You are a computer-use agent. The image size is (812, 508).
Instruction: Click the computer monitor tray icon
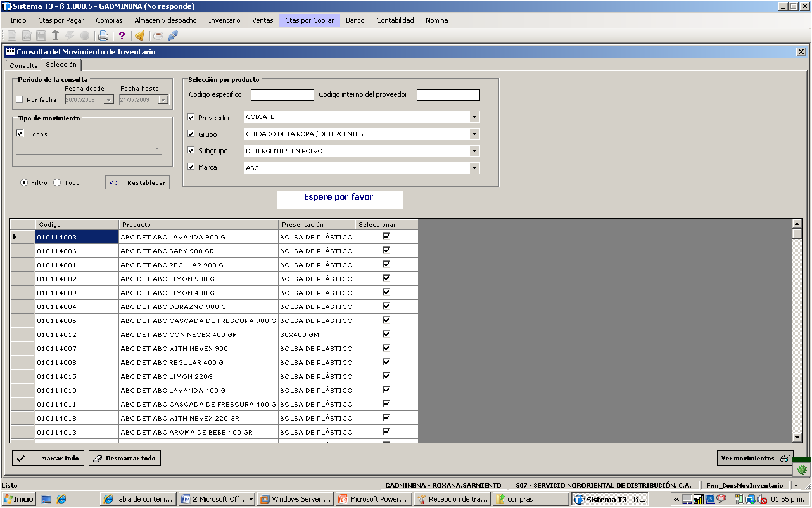coord(687,499)
